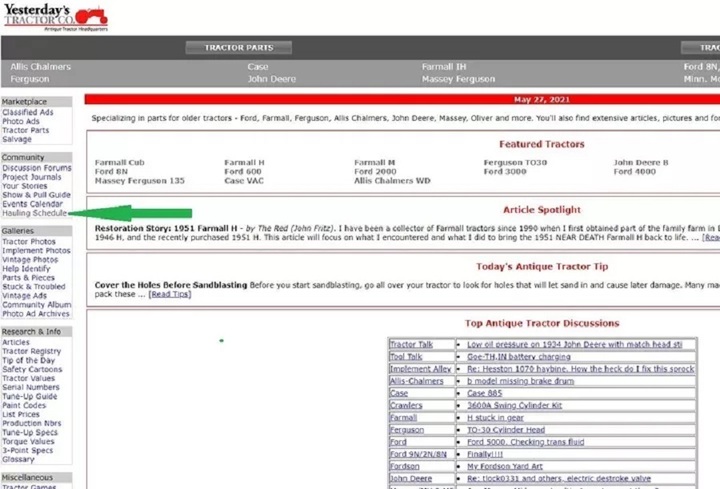Click the [Read Tips] link
The image size is (720, 489).
click(x=170, y=294)
